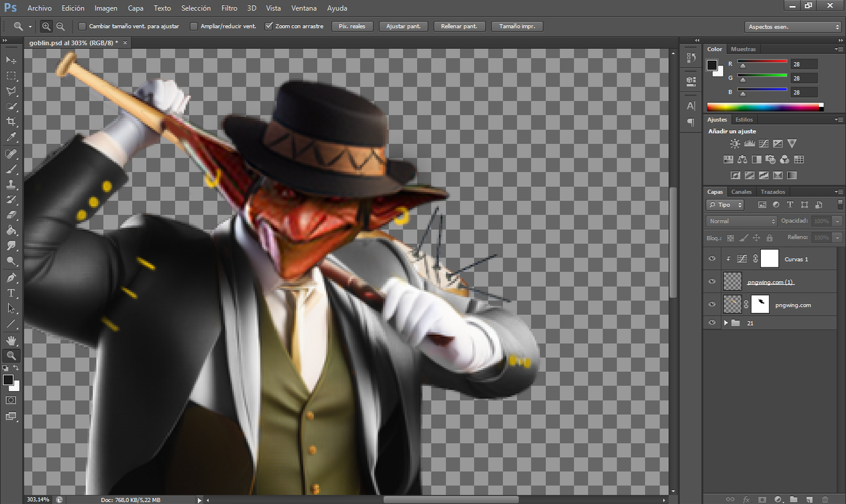Uncheck Zoom con arrastre checkbox
846x504 pixels.
pos(268,26)
